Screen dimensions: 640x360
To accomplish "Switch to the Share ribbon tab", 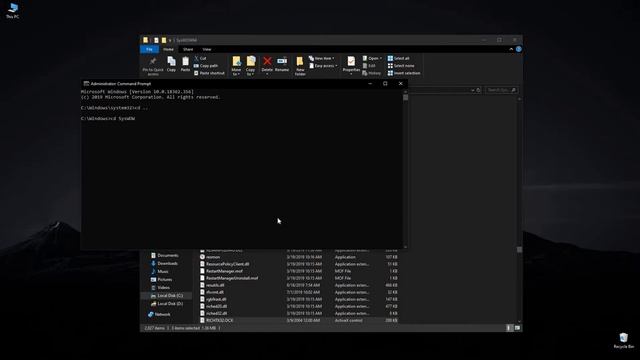I will (188, 49).
